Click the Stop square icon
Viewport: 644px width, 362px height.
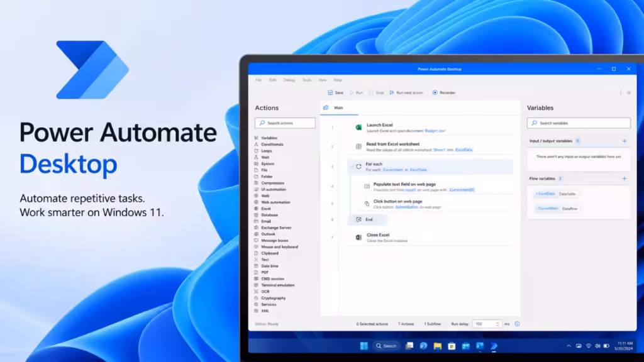[371, 93]
